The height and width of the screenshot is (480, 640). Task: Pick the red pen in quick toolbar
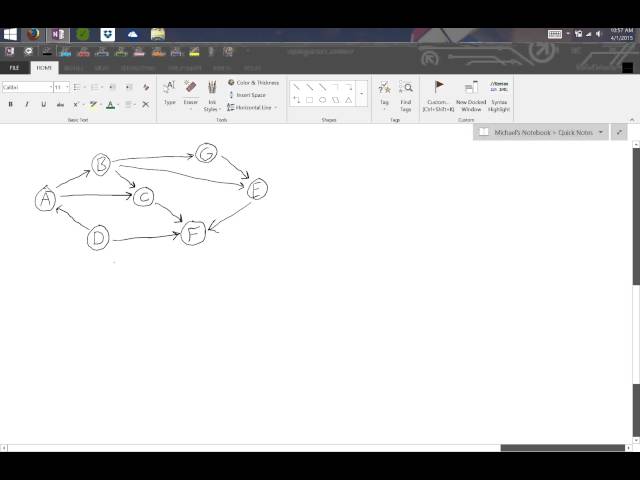[83, 51]
